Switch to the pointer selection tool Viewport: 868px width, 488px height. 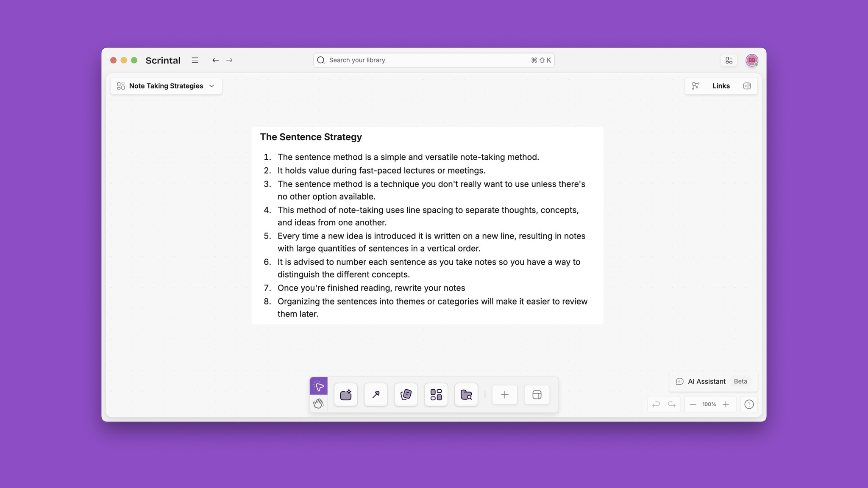319,386
